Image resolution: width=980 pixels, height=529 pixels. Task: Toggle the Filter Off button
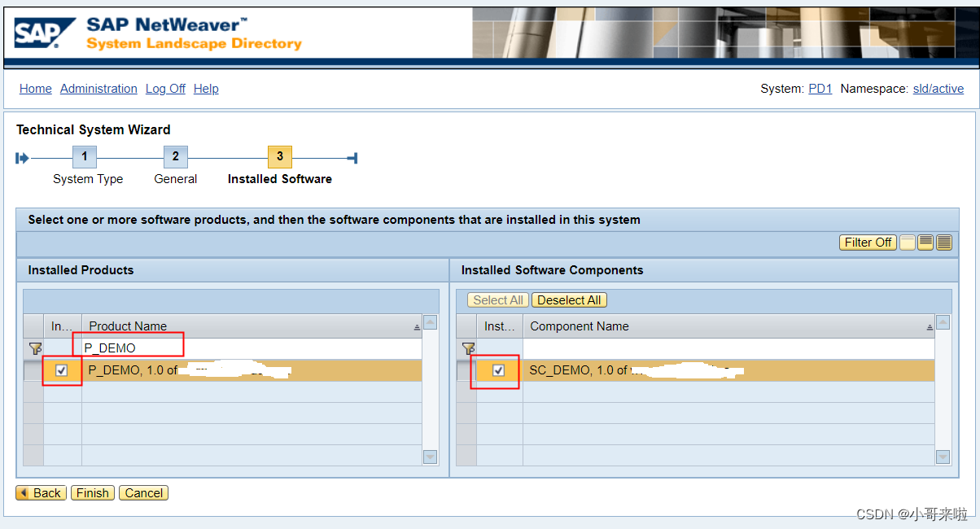tap(868, 242)
